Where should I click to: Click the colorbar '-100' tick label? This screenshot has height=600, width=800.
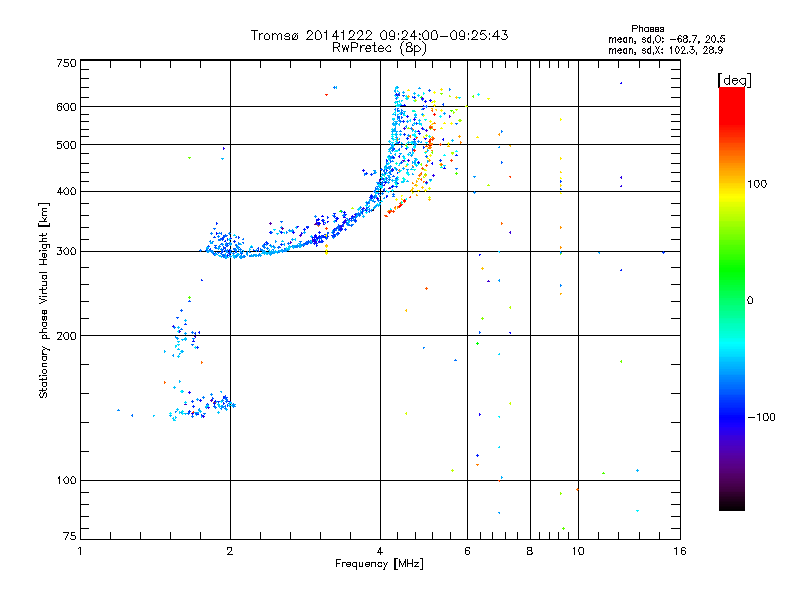tap(761, 417)
